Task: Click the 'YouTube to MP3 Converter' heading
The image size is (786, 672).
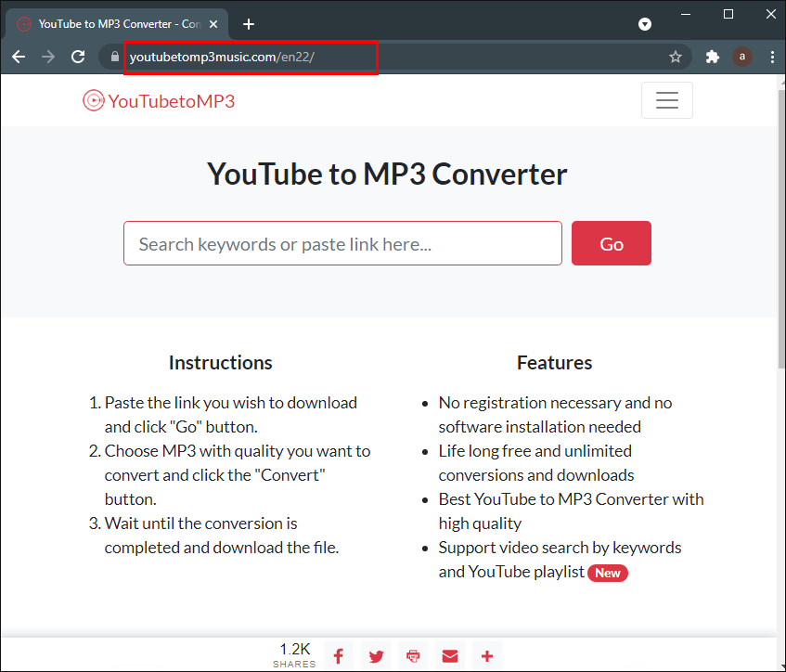Action: (x=387, y=174)
